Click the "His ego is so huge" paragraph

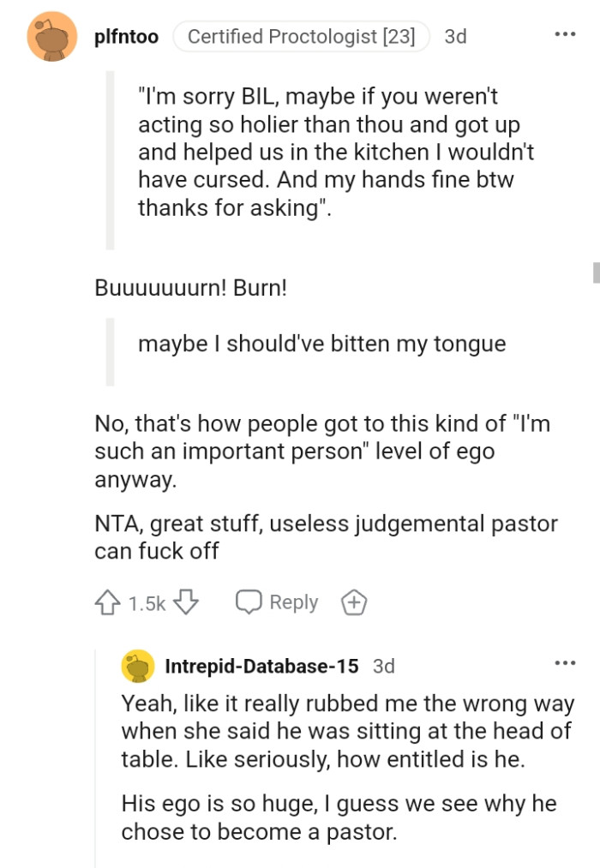(339, 817)
